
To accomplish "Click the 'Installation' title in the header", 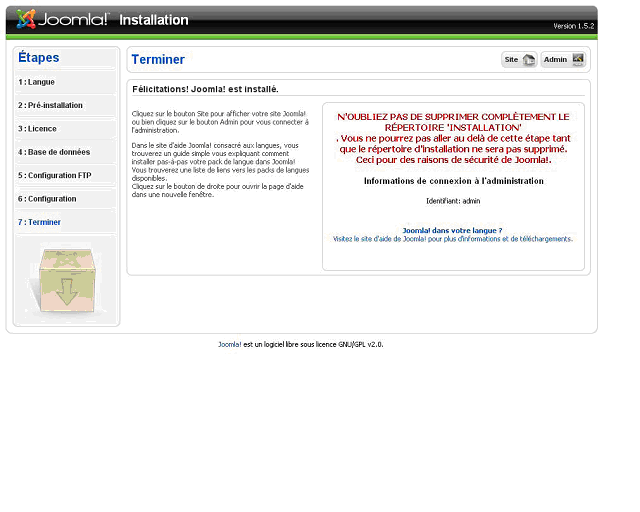I will [x=154, y=20].
